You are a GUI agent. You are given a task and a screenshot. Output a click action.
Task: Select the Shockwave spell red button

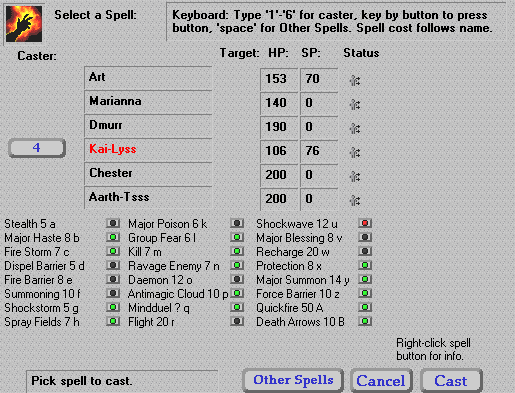click(365, 223)
